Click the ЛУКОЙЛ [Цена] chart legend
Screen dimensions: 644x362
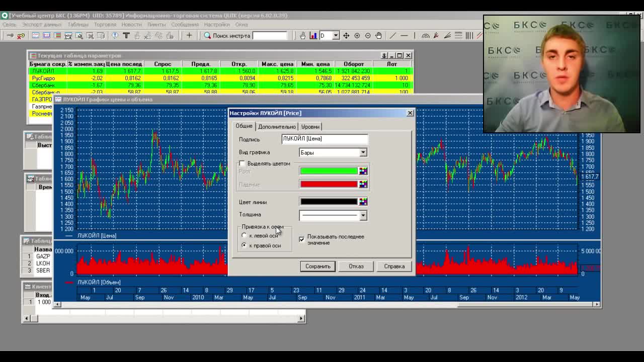[97, 235]
